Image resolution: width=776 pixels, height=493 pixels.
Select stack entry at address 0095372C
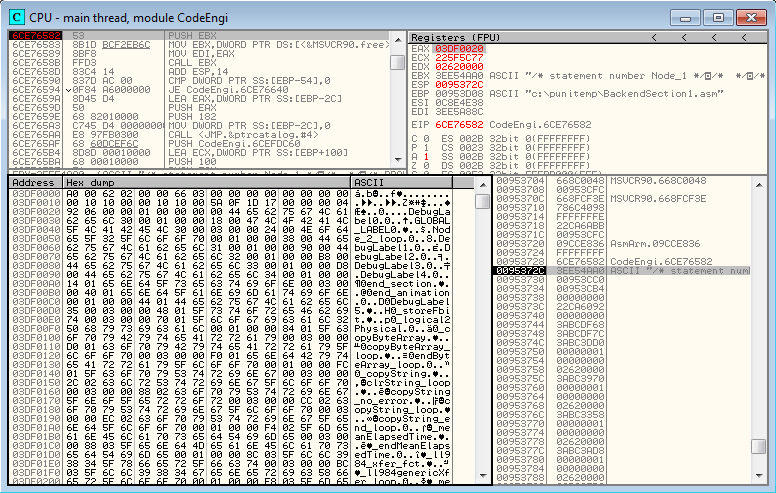(622, 271)
